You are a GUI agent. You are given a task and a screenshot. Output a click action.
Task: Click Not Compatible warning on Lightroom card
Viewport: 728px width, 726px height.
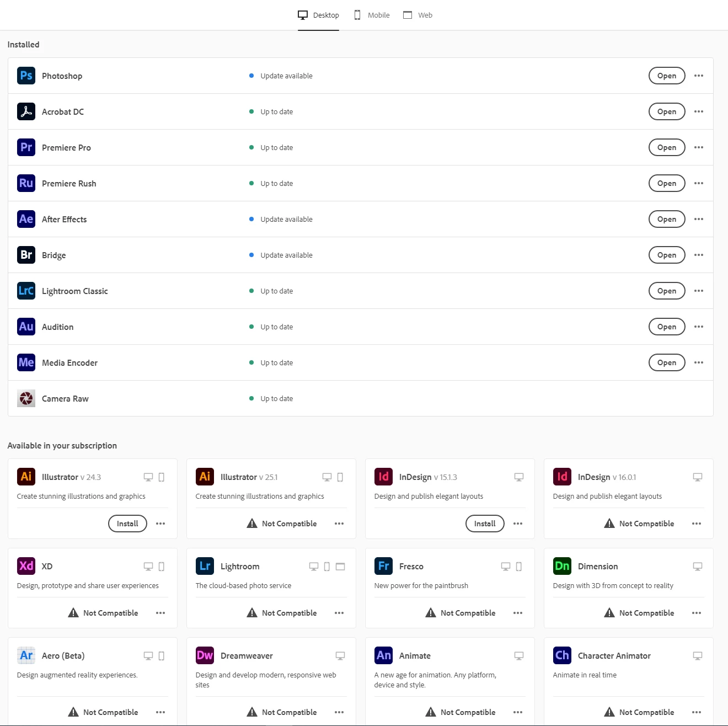pyautogui.click(x=282, y=613)
